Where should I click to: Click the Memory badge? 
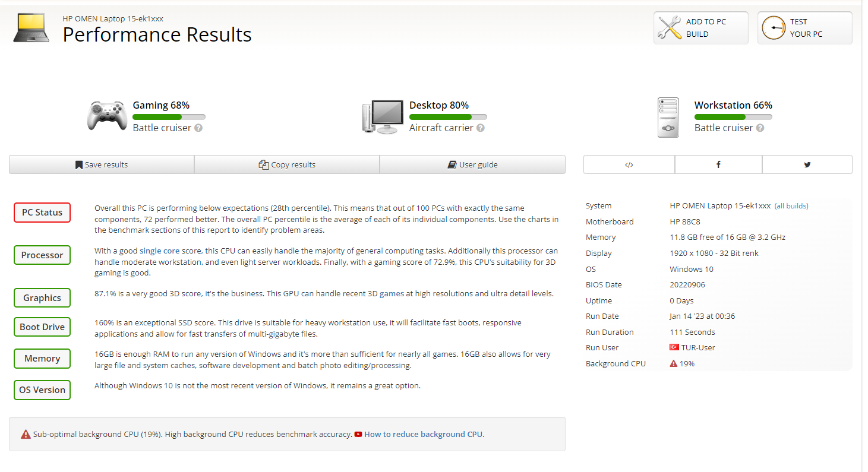coord(42,359)
